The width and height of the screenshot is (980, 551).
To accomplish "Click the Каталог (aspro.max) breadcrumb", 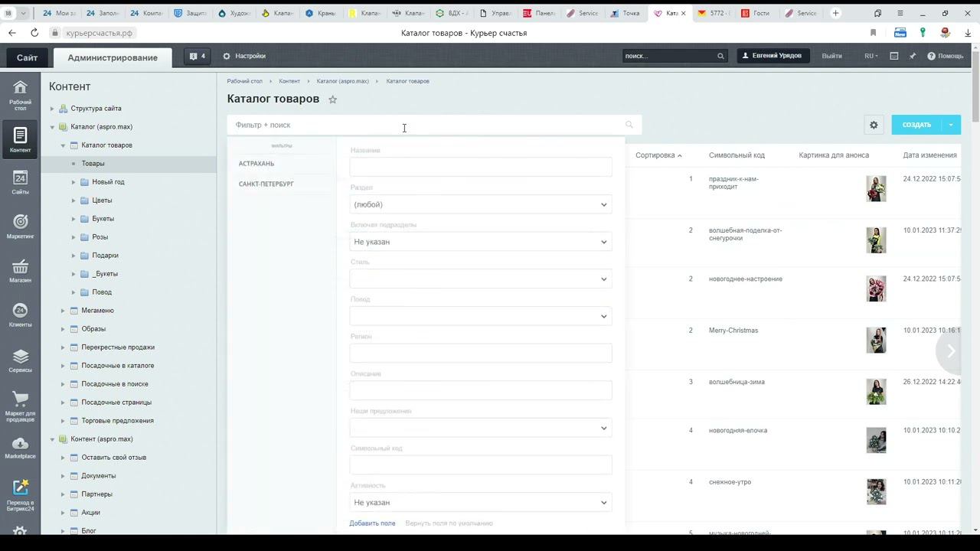I will [x=343, y=81].
